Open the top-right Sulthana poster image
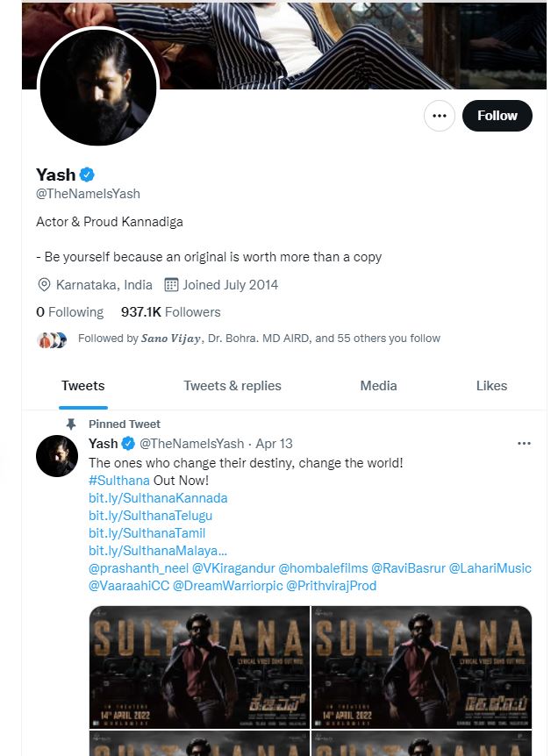Viewport: 558px width, 756px height. click(x=422, y=667)
